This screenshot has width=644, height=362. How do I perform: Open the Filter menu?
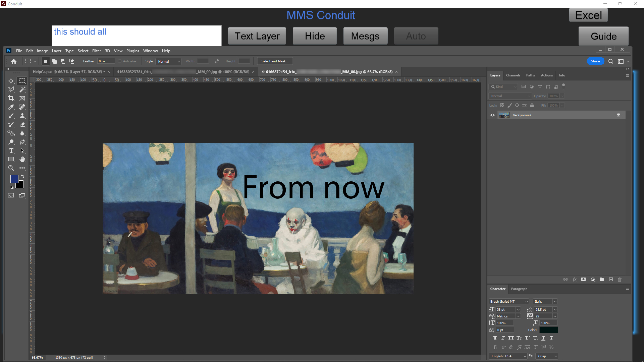click(x=97, y=51)
